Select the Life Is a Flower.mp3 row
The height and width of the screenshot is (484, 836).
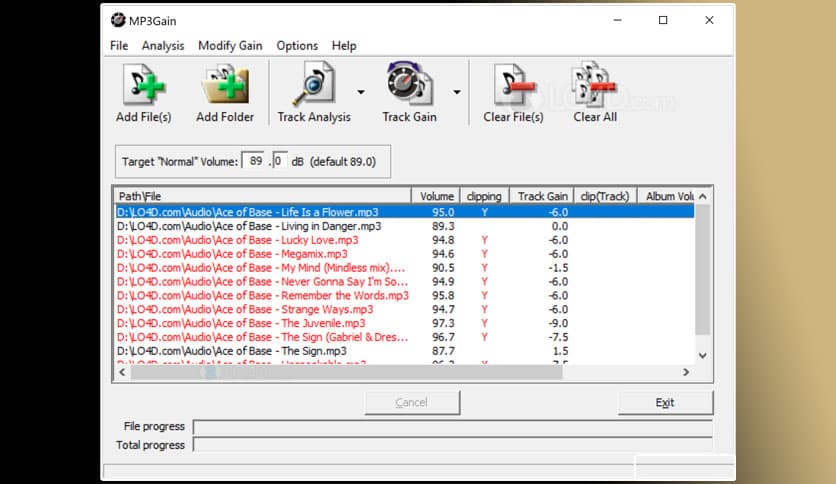click(405, 212)
